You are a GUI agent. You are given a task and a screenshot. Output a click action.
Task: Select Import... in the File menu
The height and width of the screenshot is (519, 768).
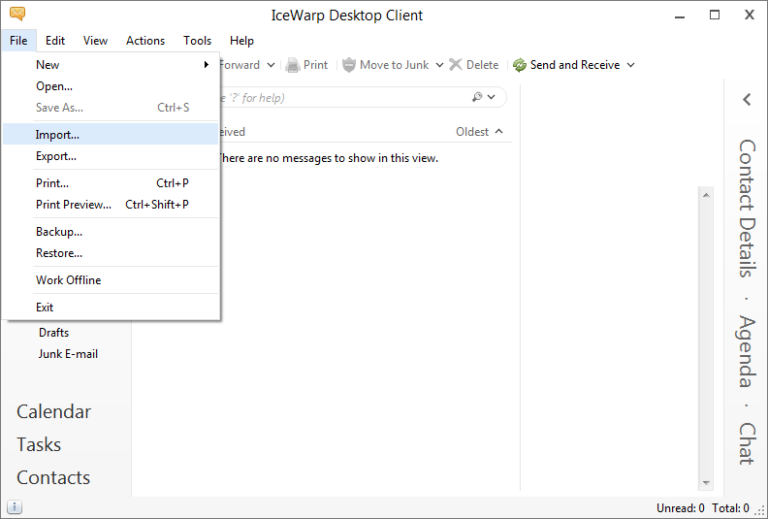pos(111,134)
